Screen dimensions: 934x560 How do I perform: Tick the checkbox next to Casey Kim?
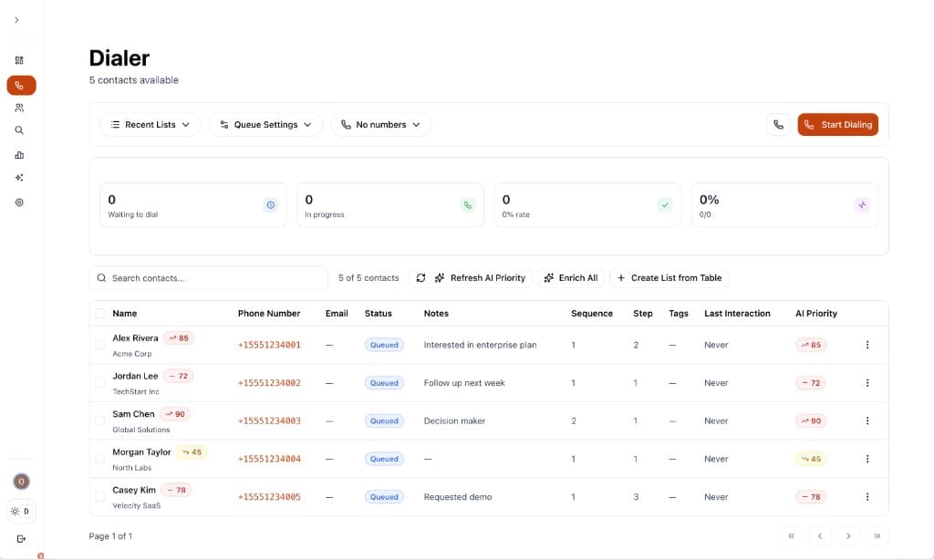100,496
